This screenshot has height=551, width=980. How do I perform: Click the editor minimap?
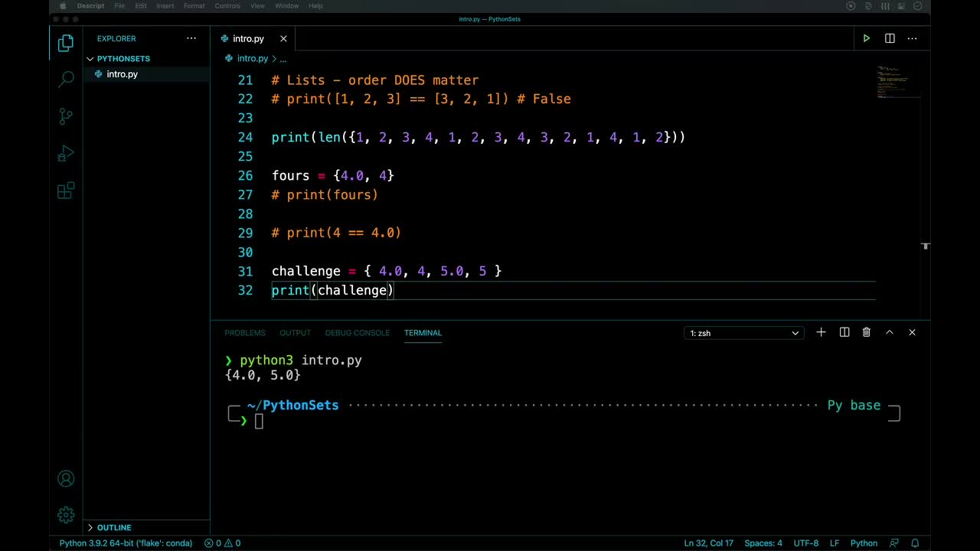[896, 84]
